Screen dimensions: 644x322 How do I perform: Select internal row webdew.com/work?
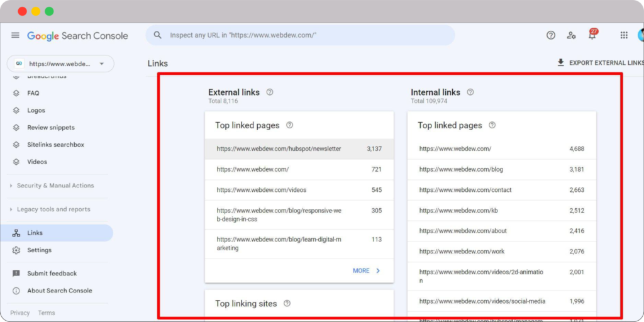click(x=501, y=252)
